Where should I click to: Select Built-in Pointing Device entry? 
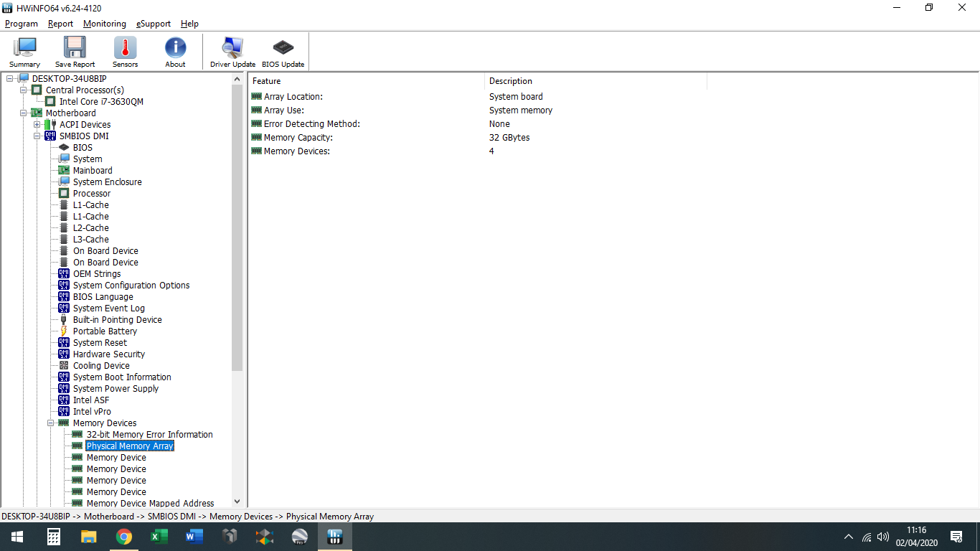point(118,319)
